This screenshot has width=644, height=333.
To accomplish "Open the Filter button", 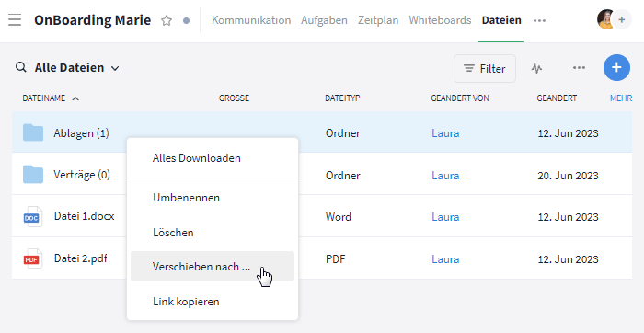I will (485, 69).
